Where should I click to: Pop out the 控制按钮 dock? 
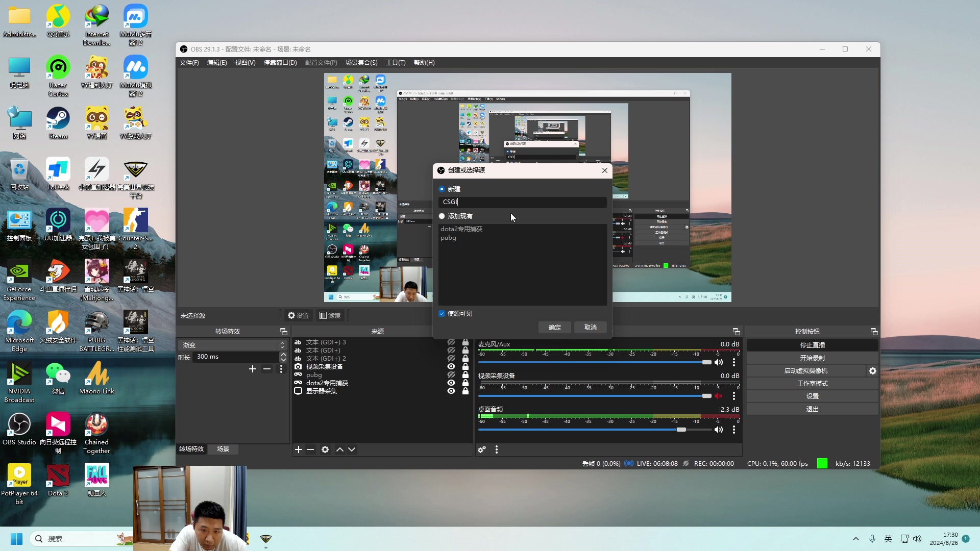[x=874, y=332]
